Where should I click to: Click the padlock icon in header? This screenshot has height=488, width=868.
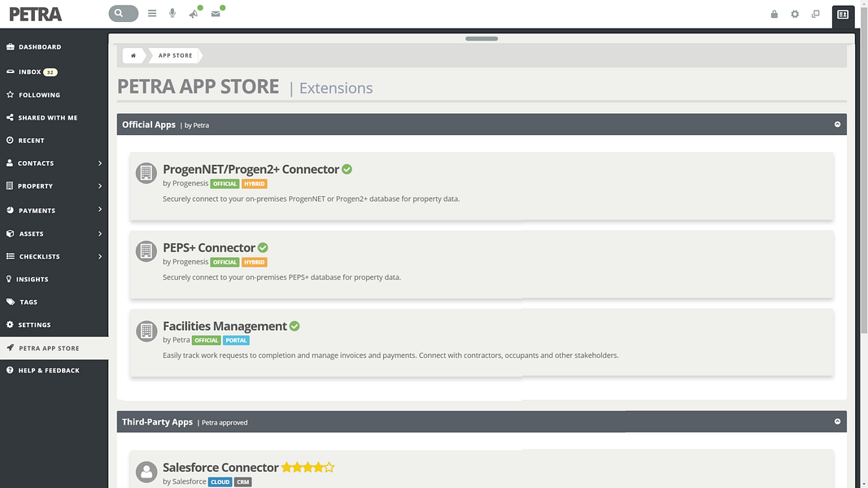[774, 15]
